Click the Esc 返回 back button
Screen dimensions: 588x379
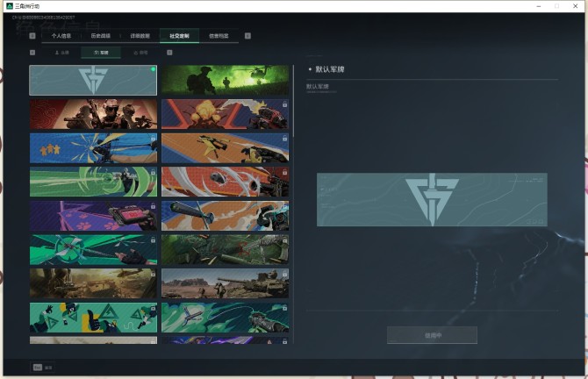point(43,368)
